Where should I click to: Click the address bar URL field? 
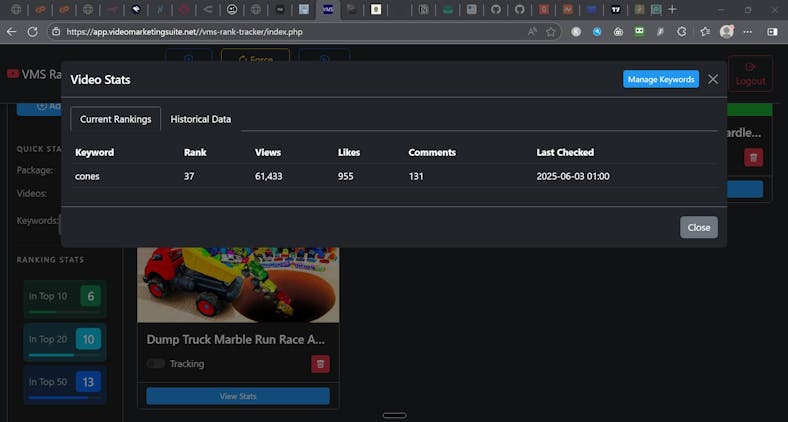(290, 32)
